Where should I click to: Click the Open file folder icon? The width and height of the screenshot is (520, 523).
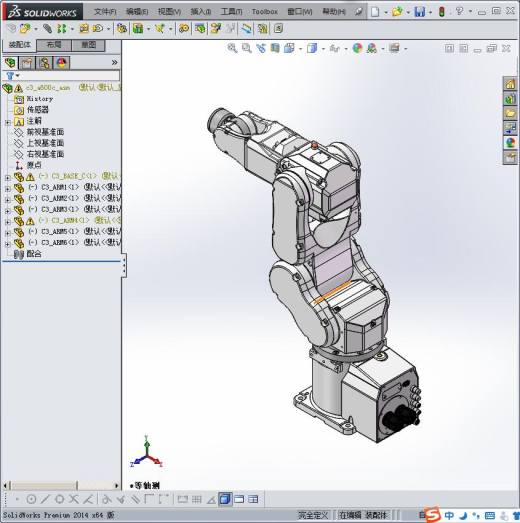tap(397, 12)
